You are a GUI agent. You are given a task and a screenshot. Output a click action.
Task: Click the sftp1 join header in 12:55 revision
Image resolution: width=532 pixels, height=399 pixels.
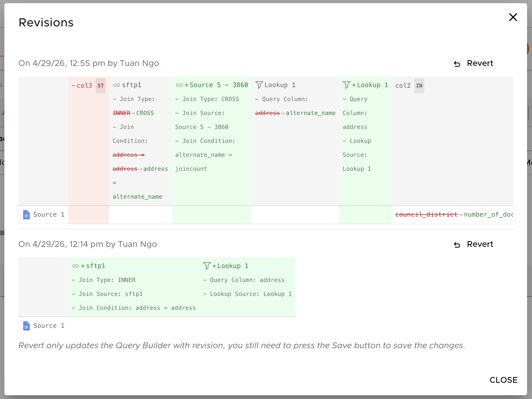click(x=132, y=85)
